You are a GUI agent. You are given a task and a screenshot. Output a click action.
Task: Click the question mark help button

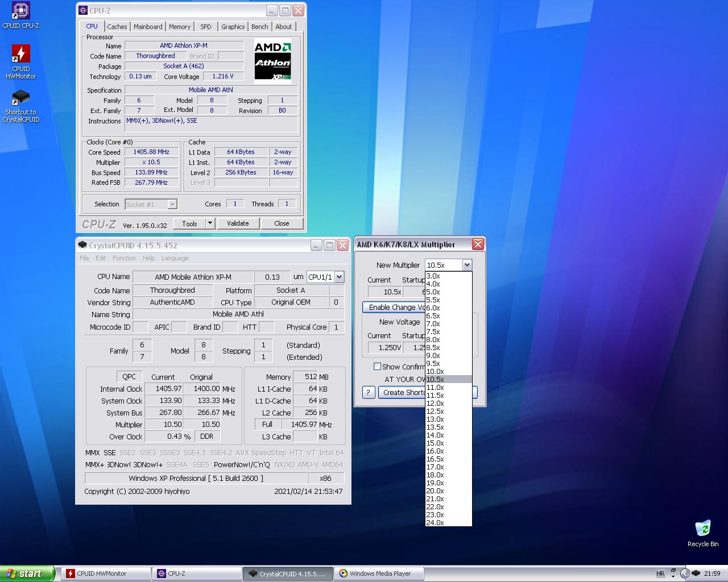click(369, 392)
